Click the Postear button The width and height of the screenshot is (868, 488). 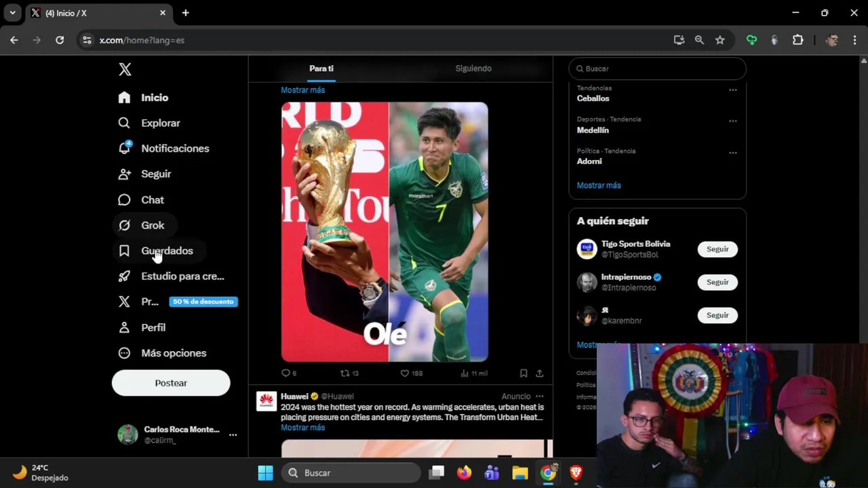[171, 383]
